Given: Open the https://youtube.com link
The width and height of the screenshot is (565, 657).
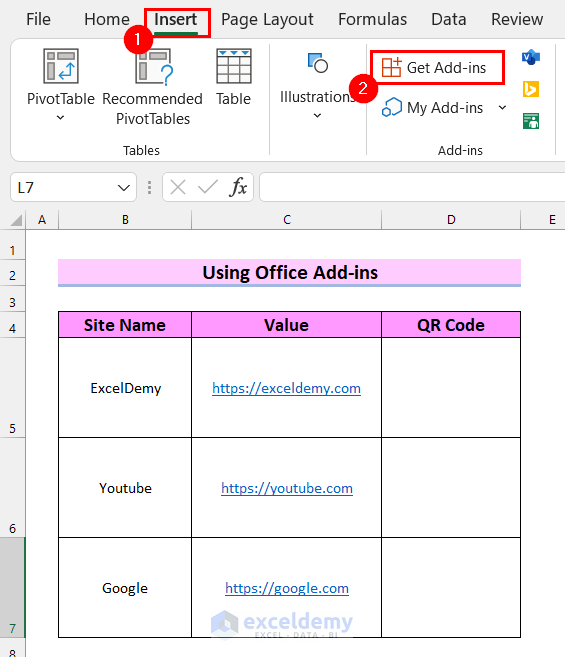Looking at the screenshot, I should 287,489.
